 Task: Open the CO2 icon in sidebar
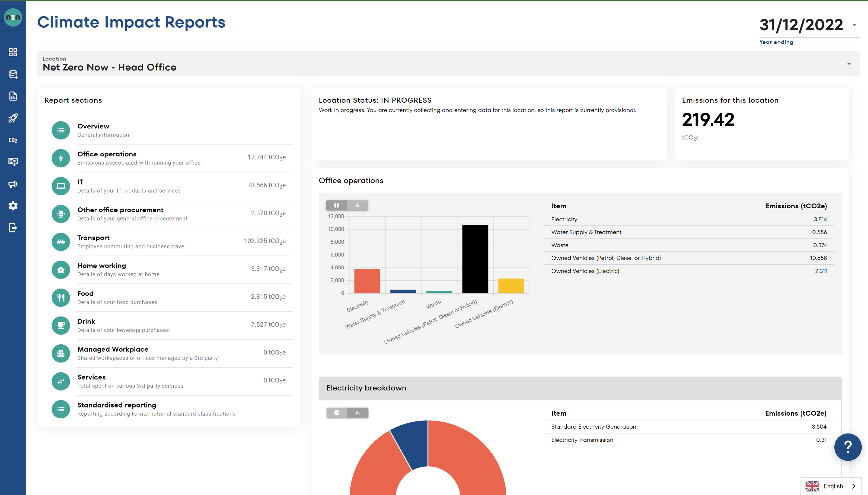tap(13, 140)
